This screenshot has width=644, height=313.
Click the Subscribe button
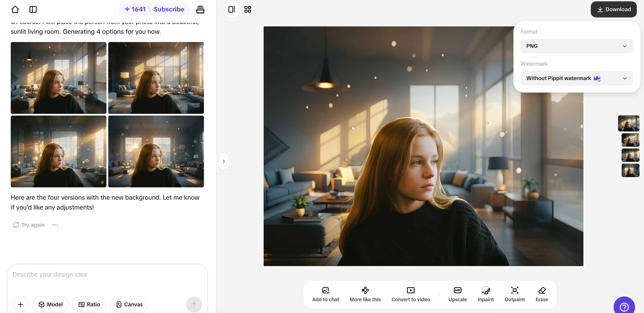(169, 9)
